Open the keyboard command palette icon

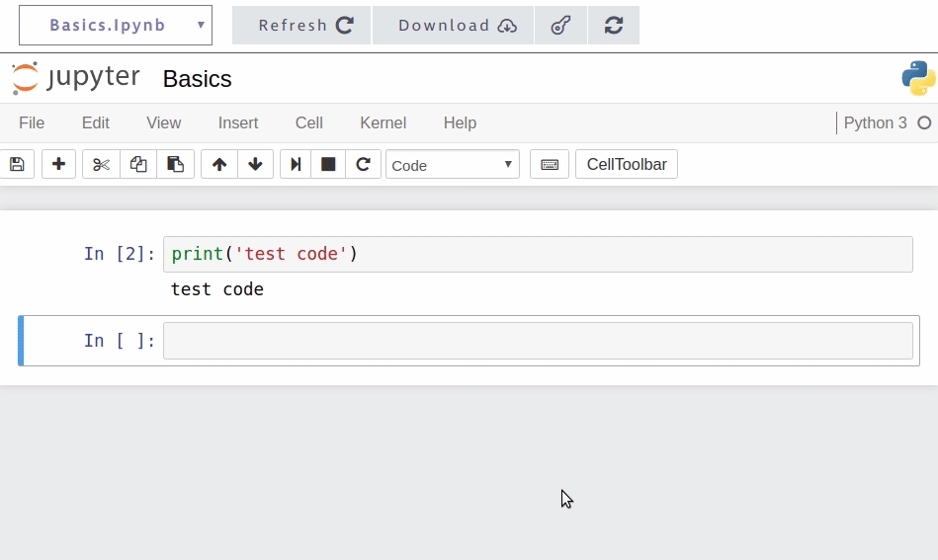point(550,164)
